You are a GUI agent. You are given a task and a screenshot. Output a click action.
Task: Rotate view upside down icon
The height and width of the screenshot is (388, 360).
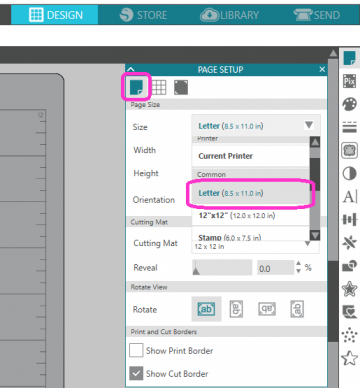point(267,309)
